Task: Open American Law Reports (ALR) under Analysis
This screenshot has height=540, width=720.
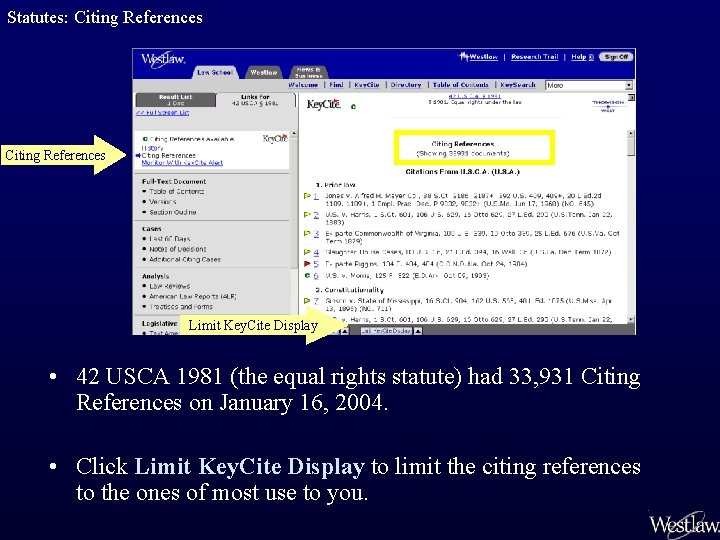Action: coord(193,297)
